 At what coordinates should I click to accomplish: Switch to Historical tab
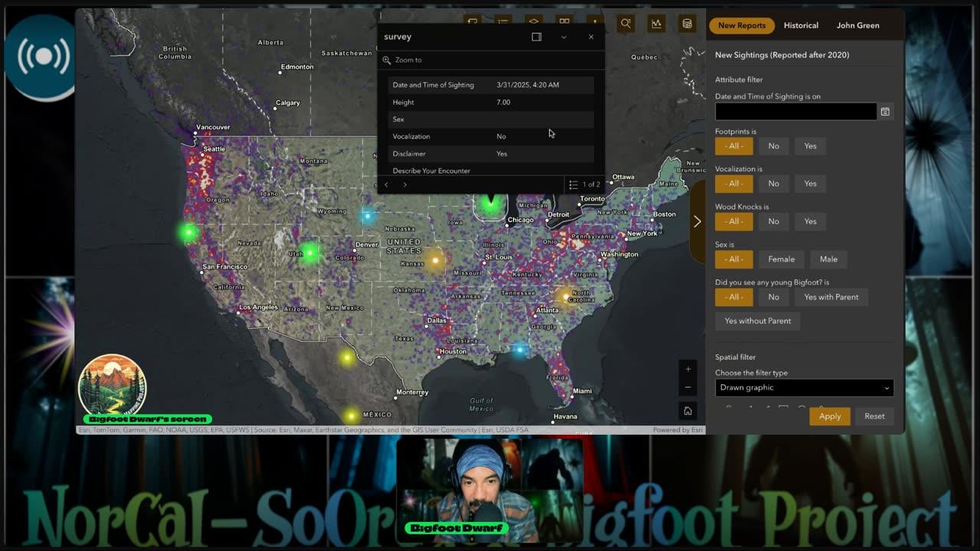coord(801,25)
